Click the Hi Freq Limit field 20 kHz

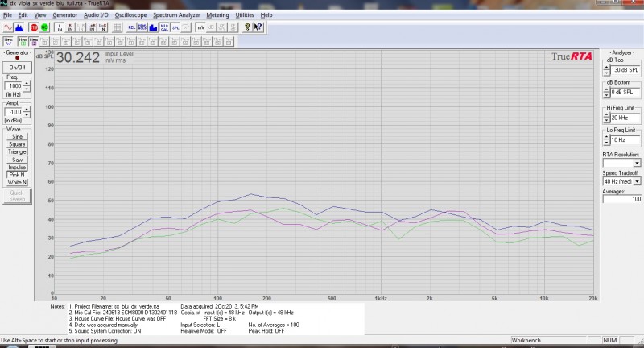[625, 118]
